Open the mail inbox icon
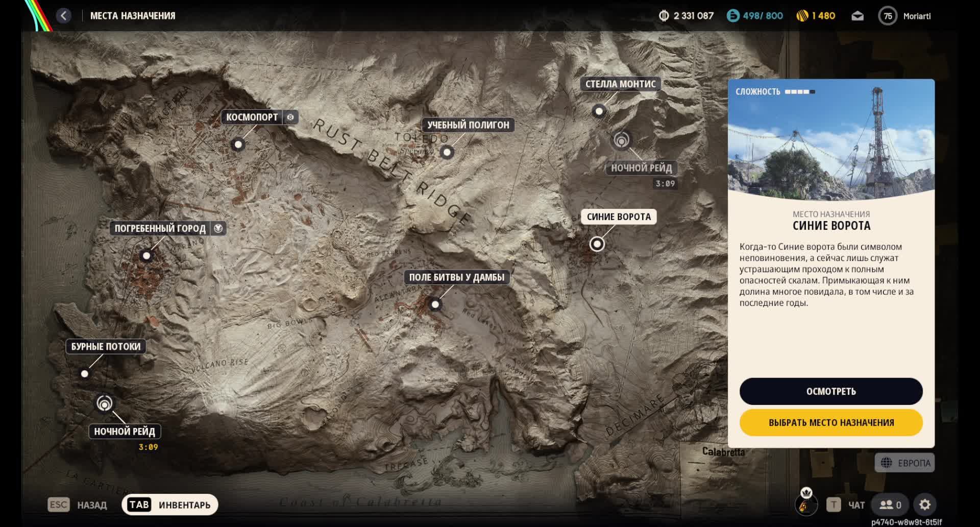 point(857,16)
